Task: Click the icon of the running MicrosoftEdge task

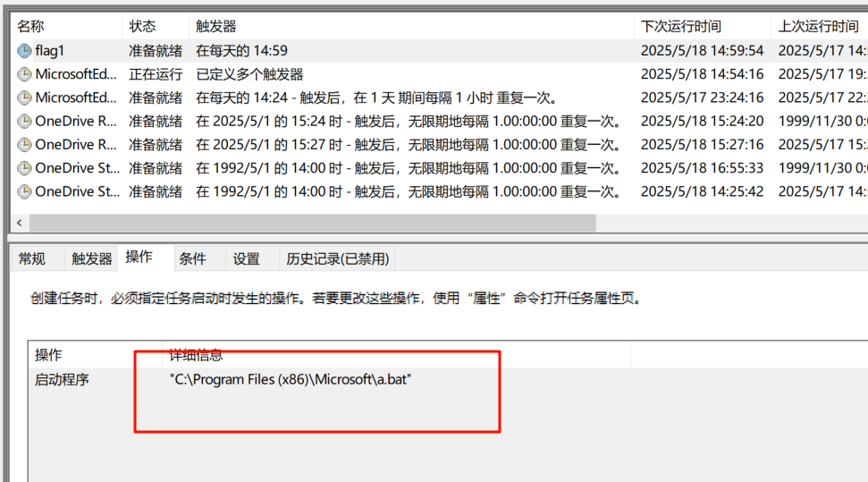Action: (24, 74)
